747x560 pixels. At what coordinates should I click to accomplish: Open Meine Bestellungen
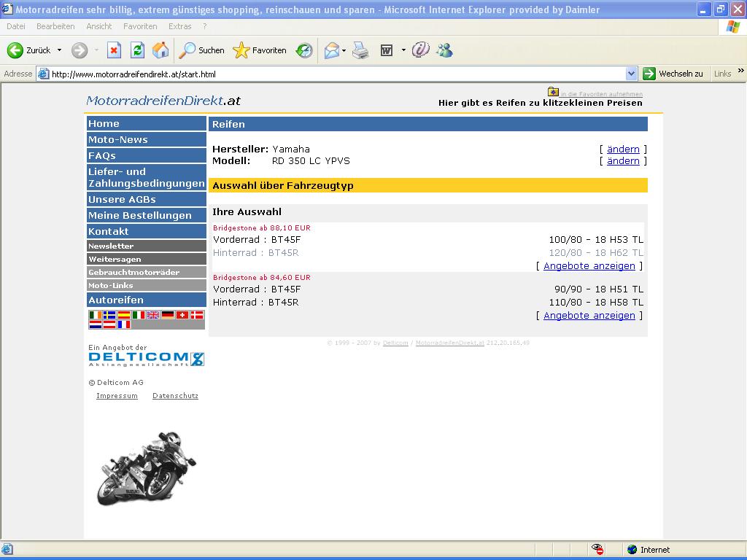click(146, 215)
